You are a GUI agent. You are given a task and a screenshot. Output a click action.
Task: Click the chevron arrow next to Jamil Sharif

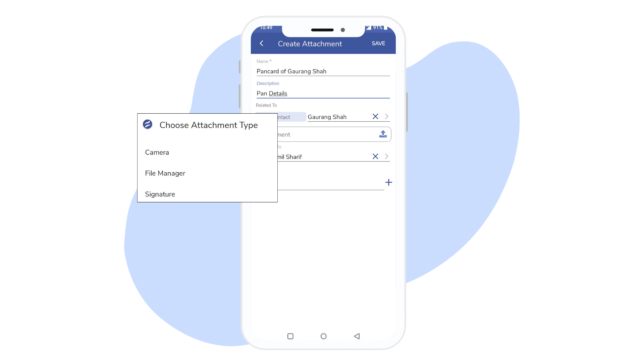[387, 157]
